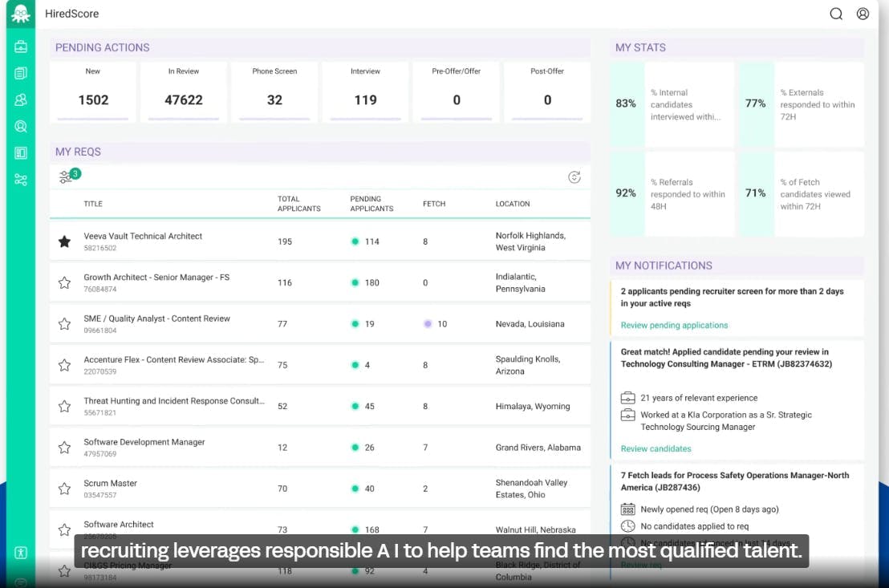Open Growth Architect - Senior Manager - FS
Viewport: 889px width, 588px height.
tap(156, 278)
